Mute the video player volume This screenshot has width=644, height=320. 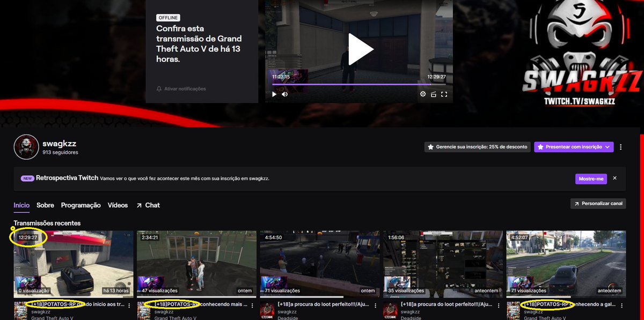[285, 94]
